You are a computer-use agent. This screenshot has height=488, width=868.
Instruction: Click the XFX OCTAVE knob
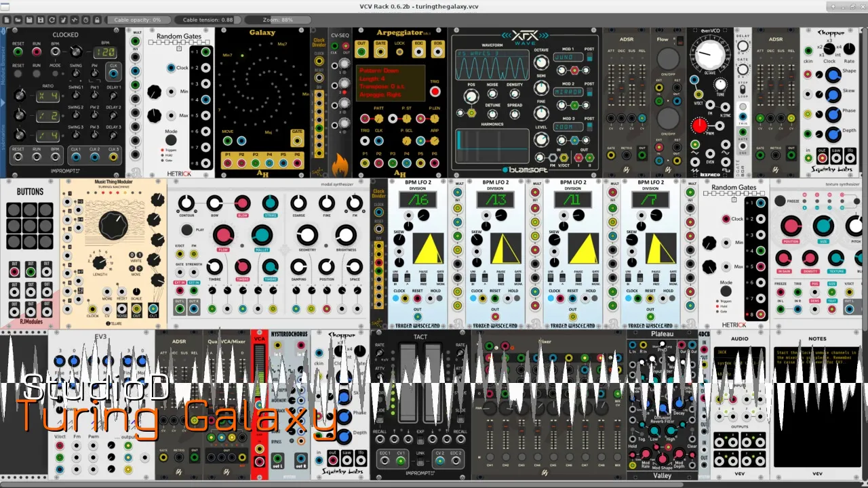[541, 62]
